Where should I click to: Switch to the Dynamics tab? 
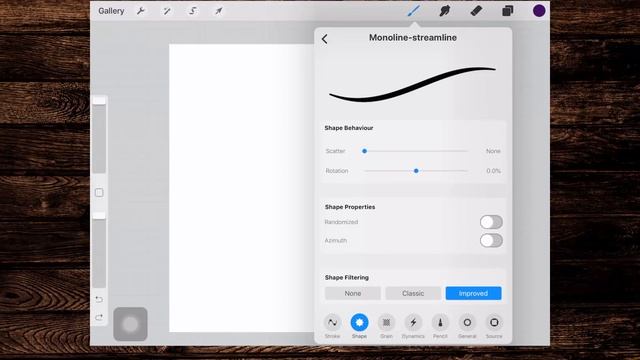(413, 326)
